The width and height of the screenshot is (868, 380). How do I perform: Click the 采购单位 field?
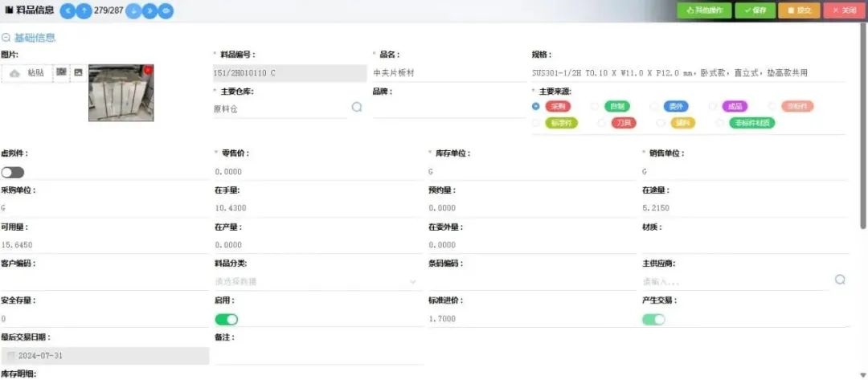click(105, 208)
